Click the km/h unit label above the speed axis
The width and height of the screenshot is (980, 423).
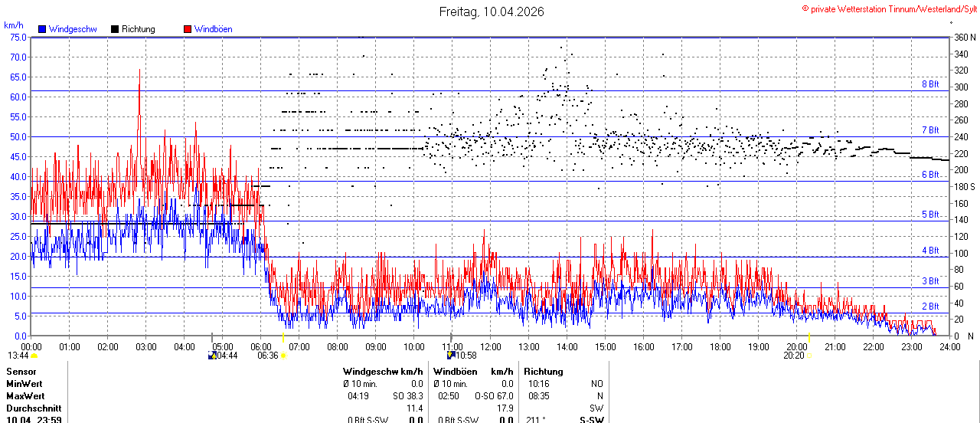[x=14, y=25]
